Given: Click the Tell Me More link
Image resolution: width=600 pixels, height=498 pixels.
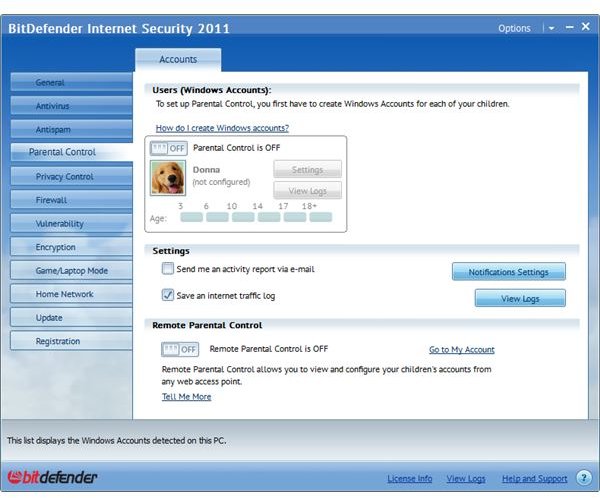Looking at the screenshot, I should [x=186, y=397].
